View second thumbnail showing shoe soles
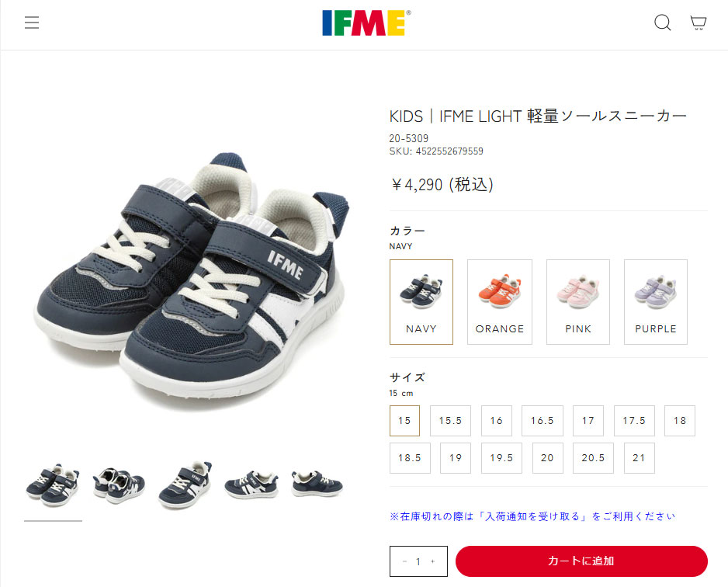Screen dimensions: 728x587 click(119, 486)
